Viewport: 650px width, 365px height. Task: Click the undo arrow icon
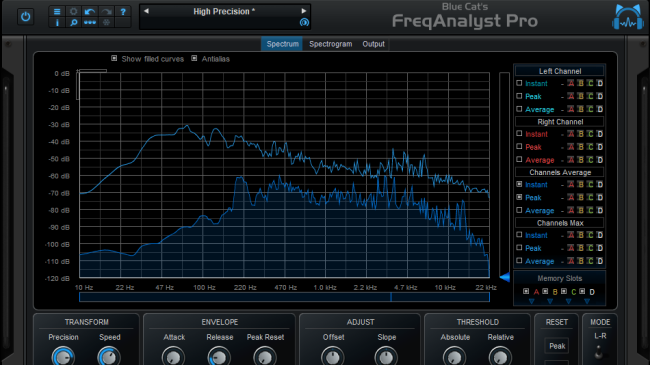[90, 12]
